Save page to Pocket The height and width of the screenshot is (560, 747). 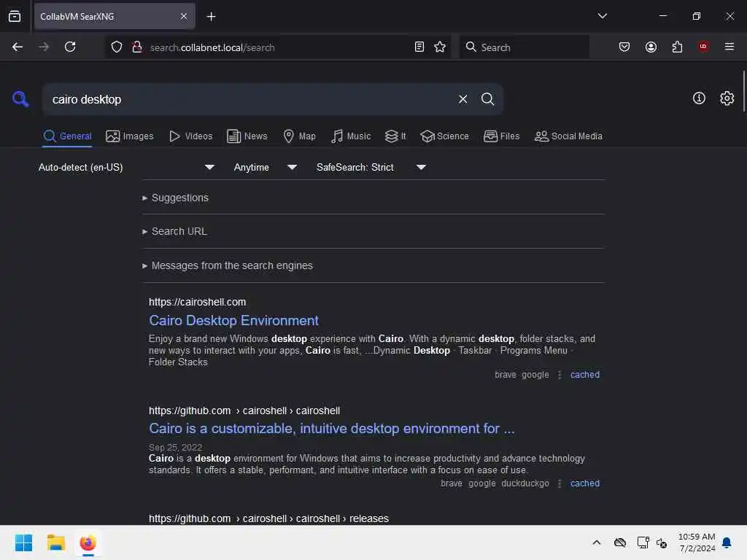[624, 47]
